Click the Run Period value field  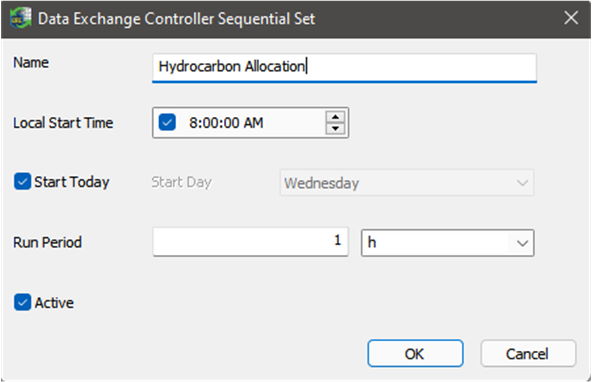(251, 242)
